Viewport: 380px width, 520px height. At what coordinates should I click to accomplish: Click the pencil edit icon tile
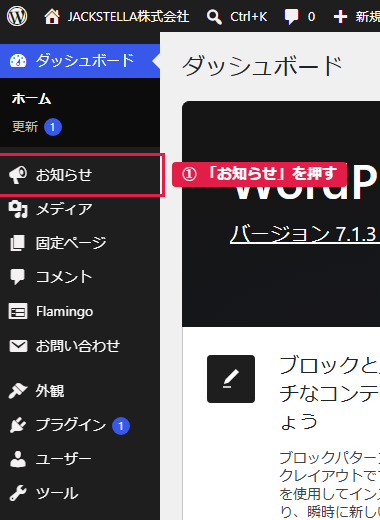pyautogui.click(x=231, y=379)
